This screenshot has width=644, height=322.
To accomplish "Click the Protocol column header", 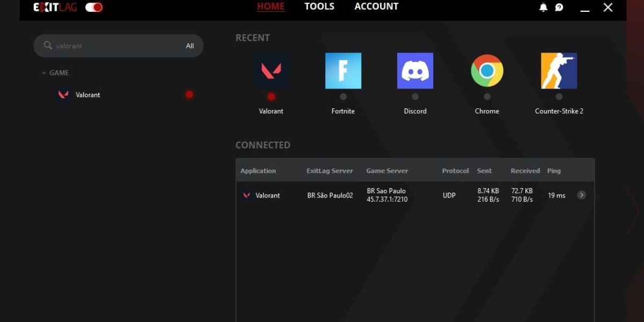I will coord(456,171).
